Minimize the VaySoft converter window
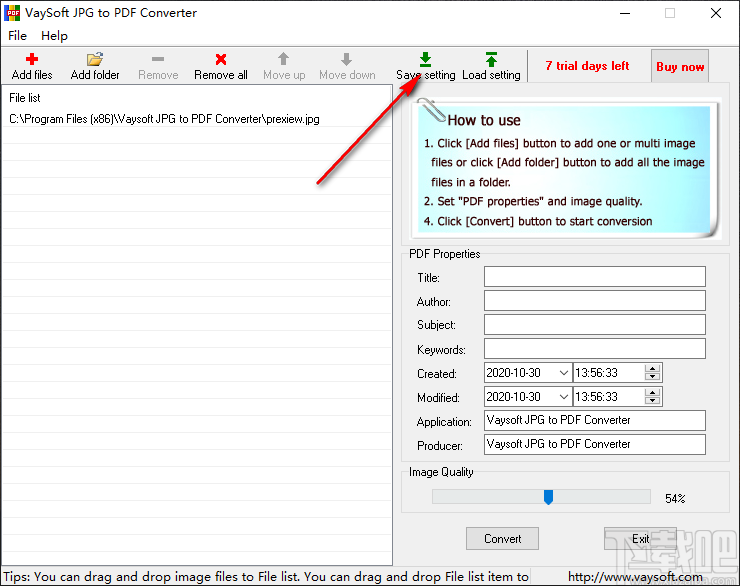 (625, 13)
